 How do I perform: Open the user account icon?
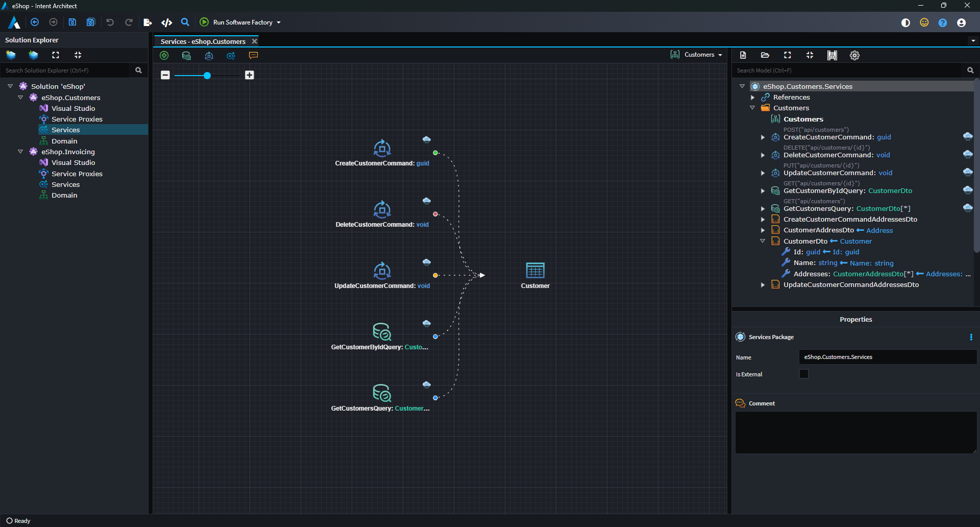point(961,22)
